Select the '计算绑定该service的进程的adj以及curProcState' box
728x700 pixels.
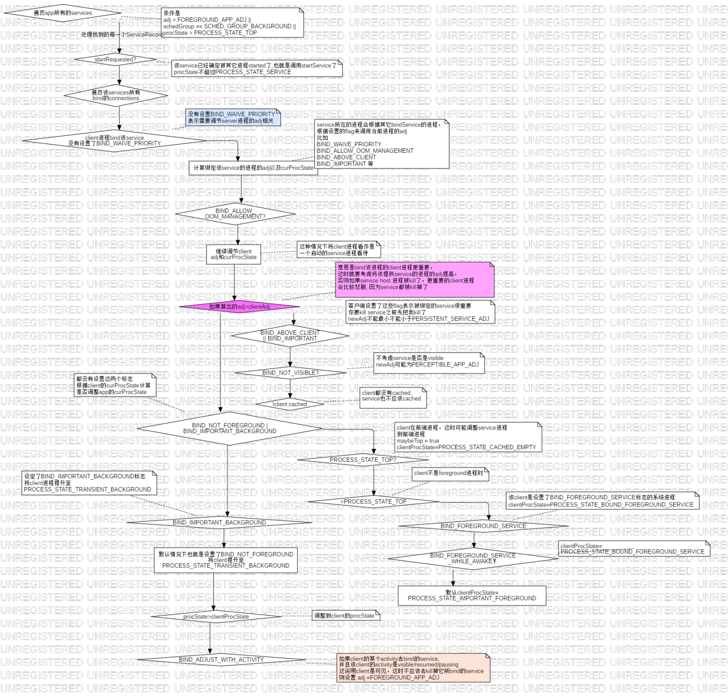253,168
